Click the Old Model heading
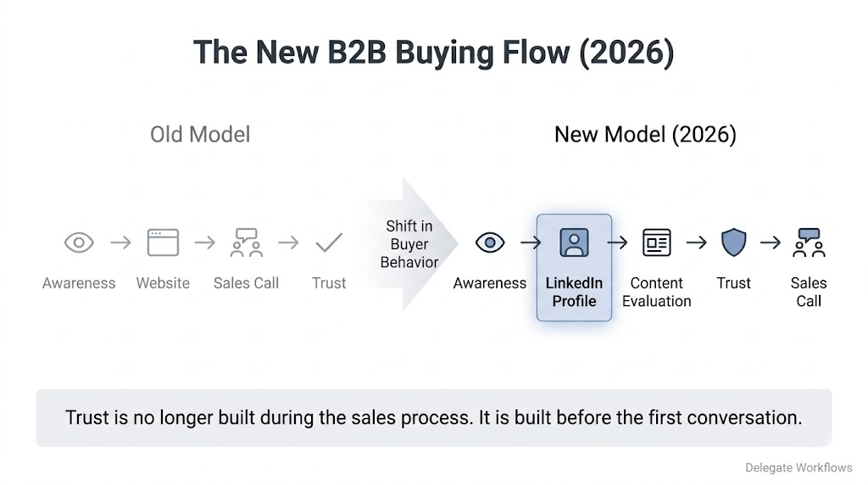The width and height of the screenshot is (868, 485). click(200, 134)
